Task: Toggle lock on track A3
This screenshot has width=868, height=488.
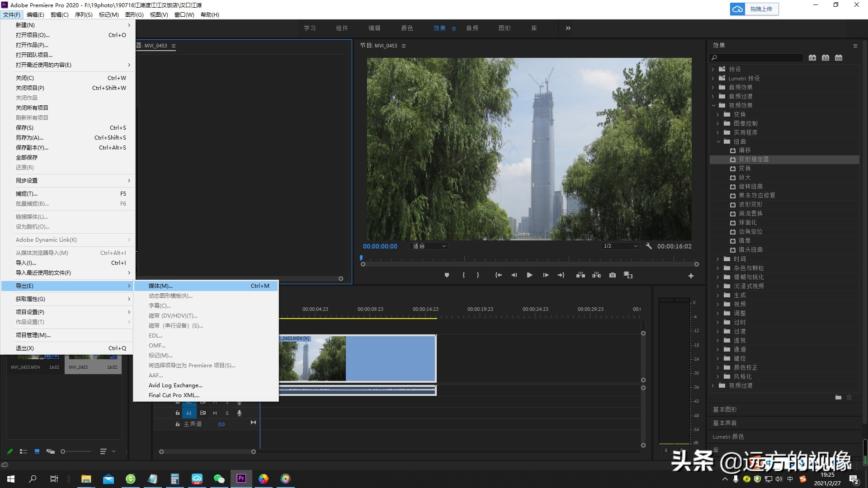Action: 177,413
